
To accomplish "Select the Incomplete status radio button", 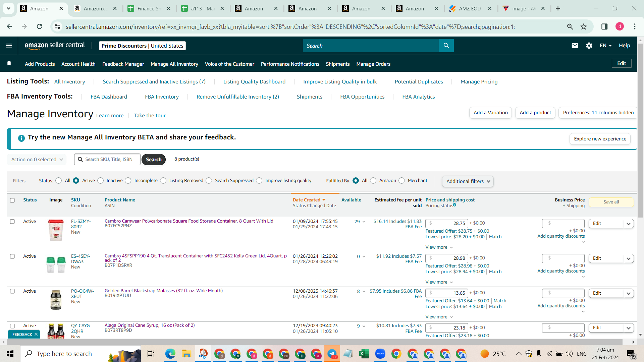I will point(128,181).
